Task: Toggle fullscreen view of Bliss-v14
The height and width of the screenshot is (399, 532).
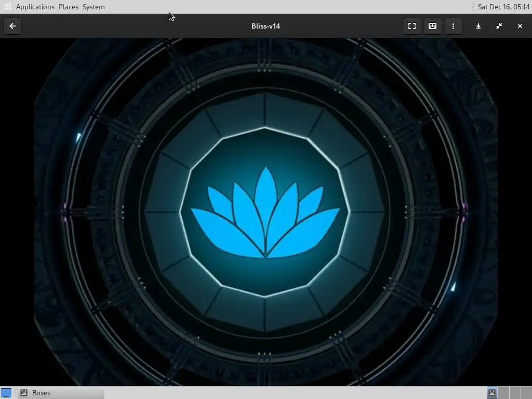Action: [x=411, y=26]
